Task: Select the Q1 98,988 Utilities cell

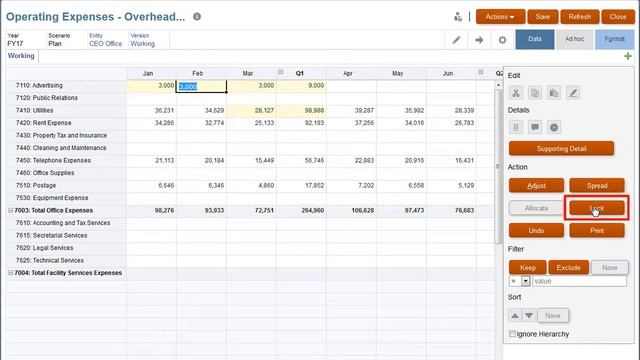Action: pyautogui.click(x=301, y=111)
